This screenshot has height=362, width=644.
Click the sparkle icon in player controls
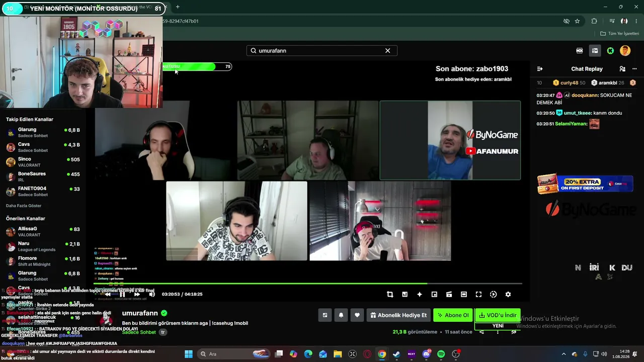[x=420, y=294]
